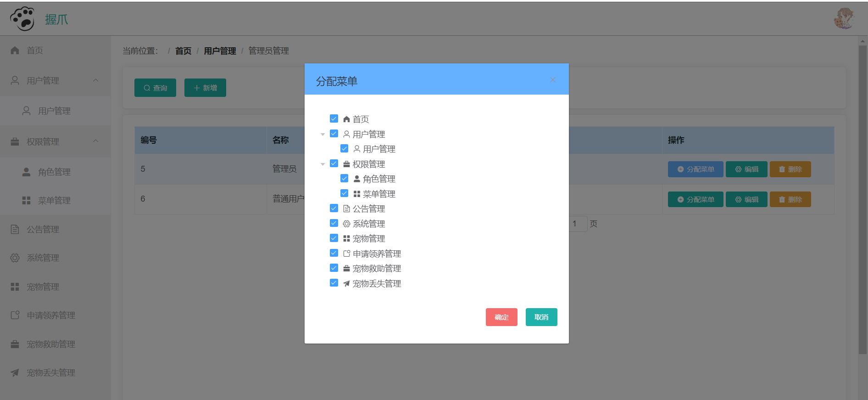Click the grid icon beside 菜单管理 in dialog
This screenshot has height=400, width=868.
[357, 194]
